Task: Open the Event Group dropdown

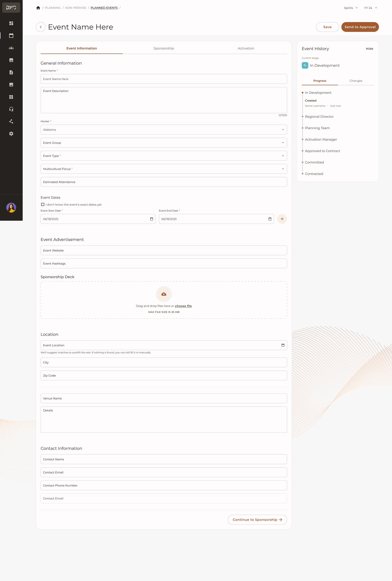Action: (164, 143)
